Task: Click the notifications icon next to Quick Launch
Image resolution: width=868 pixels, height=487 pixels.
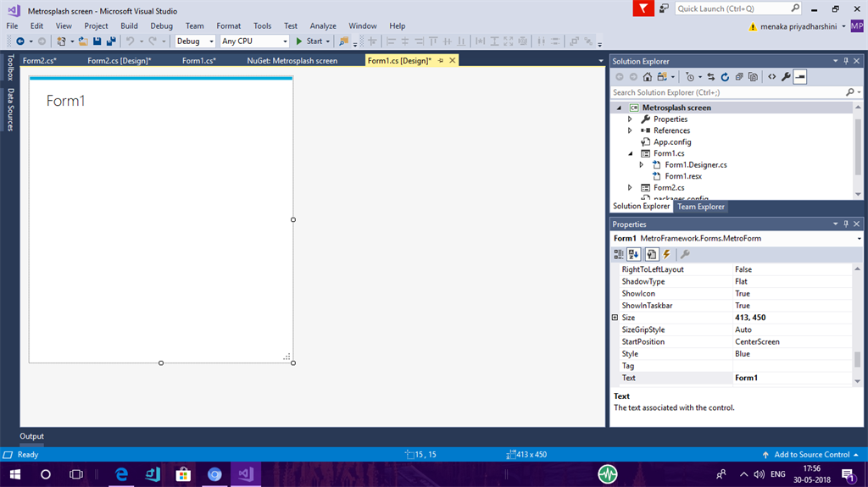Action: point(664,8)
